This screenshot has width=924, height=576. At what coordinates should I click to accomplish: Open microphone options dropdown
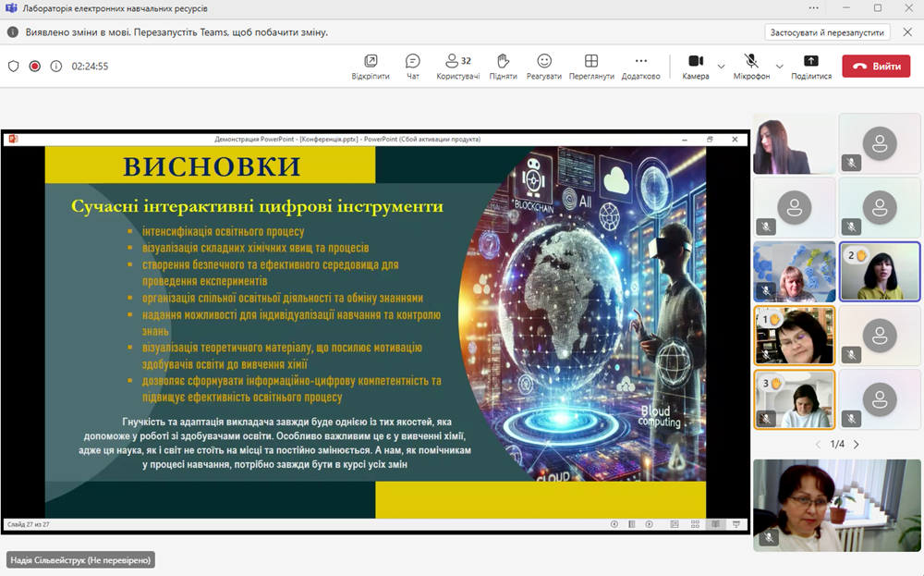(x=779, y=66)
